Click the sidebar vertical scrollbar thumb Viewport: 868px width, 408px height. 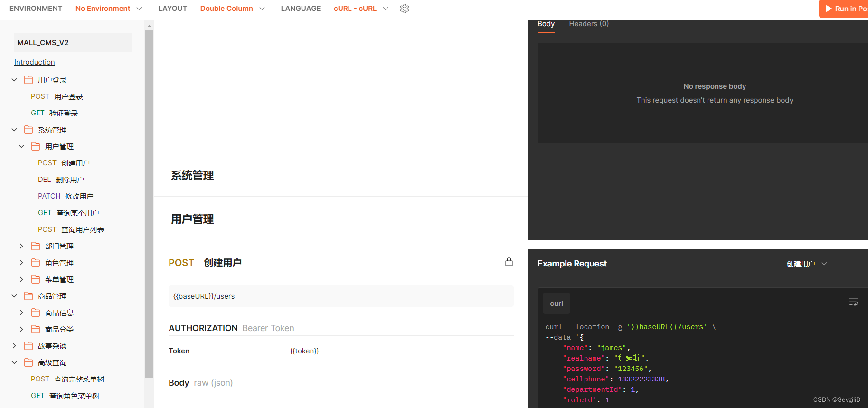tap(149, 204)
